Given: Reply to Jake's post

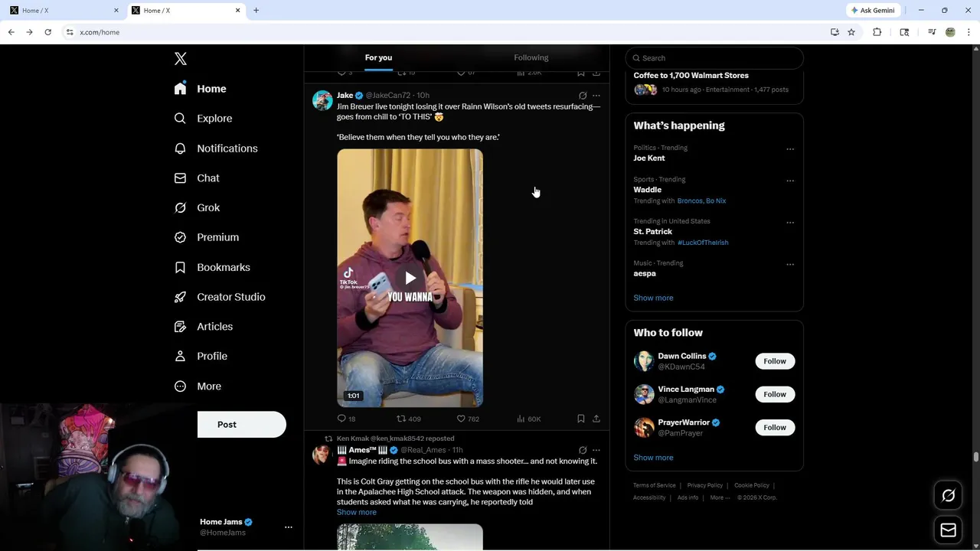Looking at the screenshot, I should tap(346, 419).
